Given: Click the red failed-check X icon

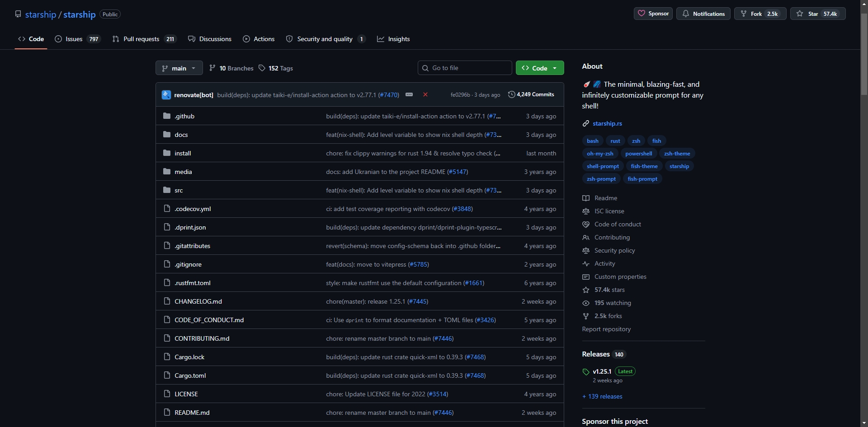Looking at the screenshot, I should pyautogui.click(x=425, y=94).
